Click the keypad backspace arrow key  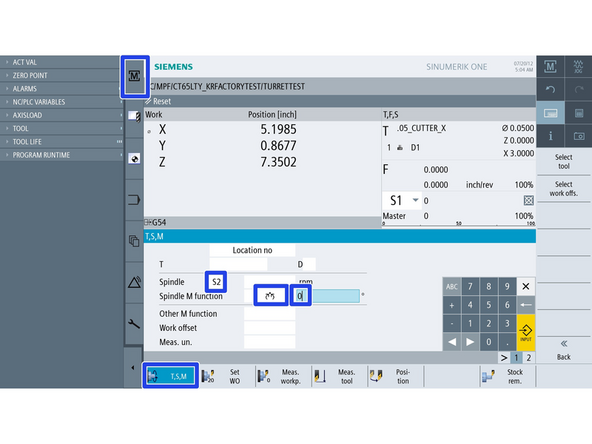(526, 305)
